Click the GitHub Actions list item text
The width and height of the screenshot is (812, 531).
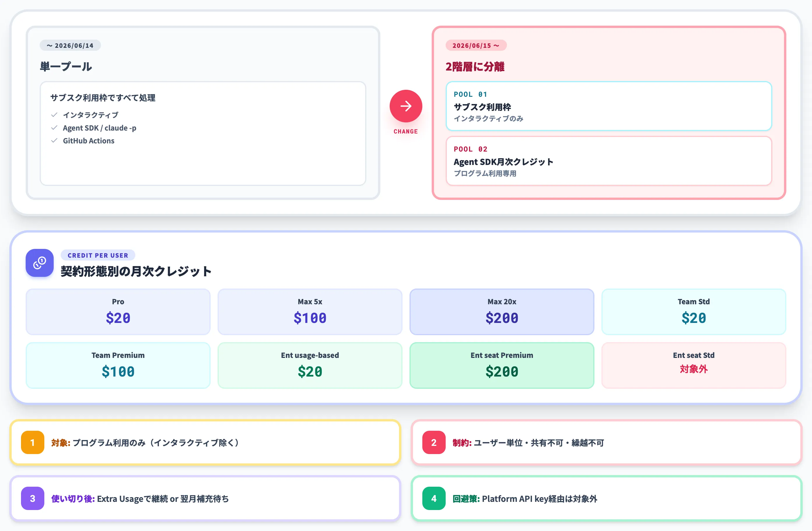pos(89,141)
